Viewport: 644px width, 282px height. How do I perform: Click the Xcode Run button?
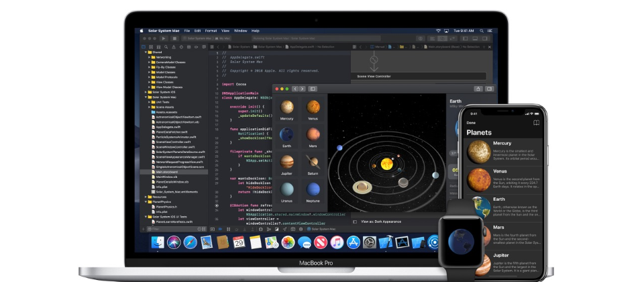[164, 38]
